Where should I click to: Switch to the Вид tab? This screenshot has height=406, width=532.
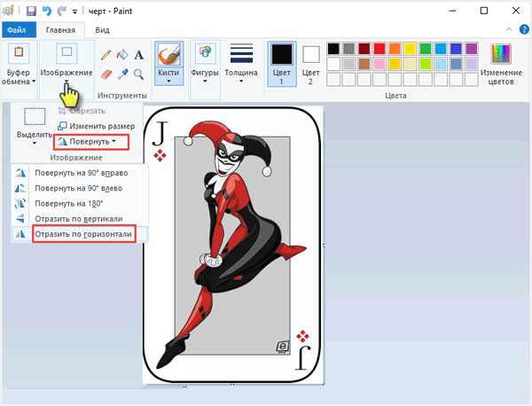[102, 30]
